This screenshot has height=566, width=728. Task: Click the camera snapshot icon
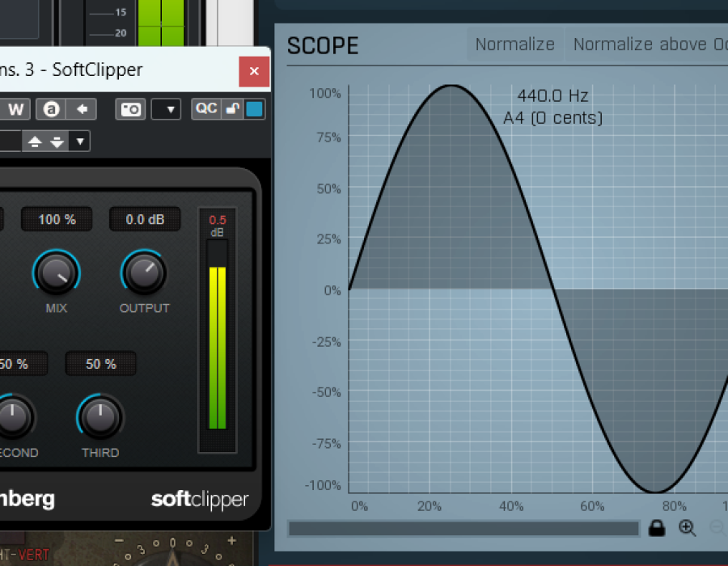click(x=130, y=109)
